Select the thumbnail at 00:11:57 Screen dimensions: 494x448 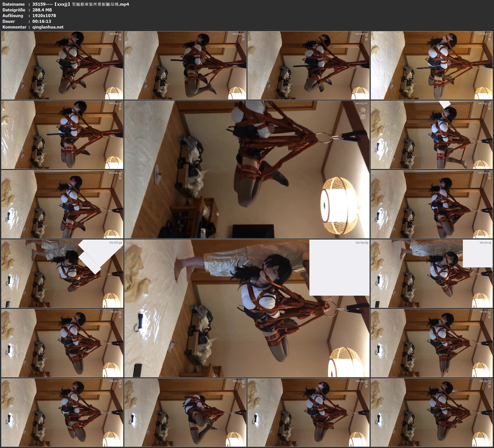(431, 343)
